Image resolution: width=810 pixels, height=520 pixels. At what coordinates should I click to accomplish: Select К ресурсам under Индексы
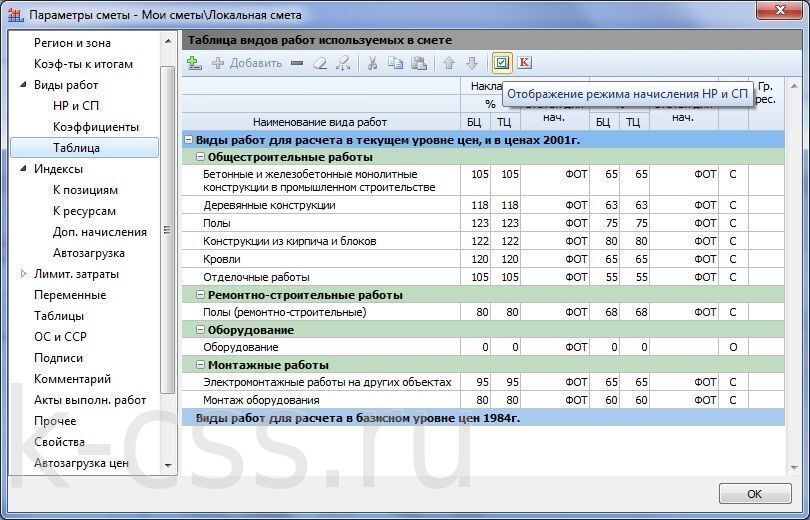(84, 211)
